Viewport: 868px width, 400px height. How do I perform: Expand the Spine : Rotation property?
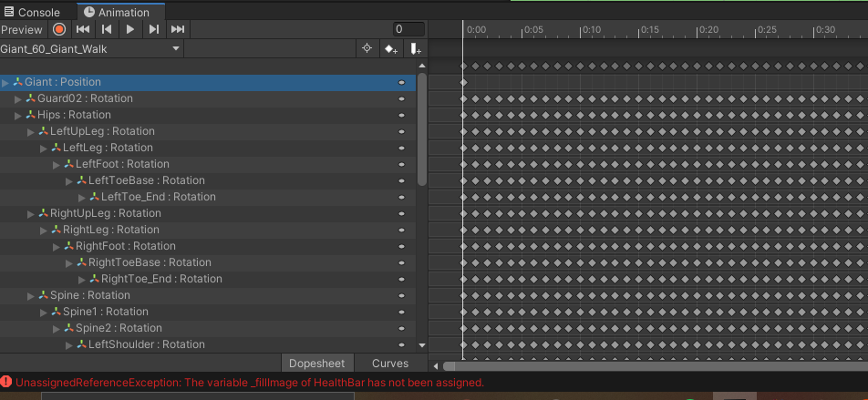31,296
